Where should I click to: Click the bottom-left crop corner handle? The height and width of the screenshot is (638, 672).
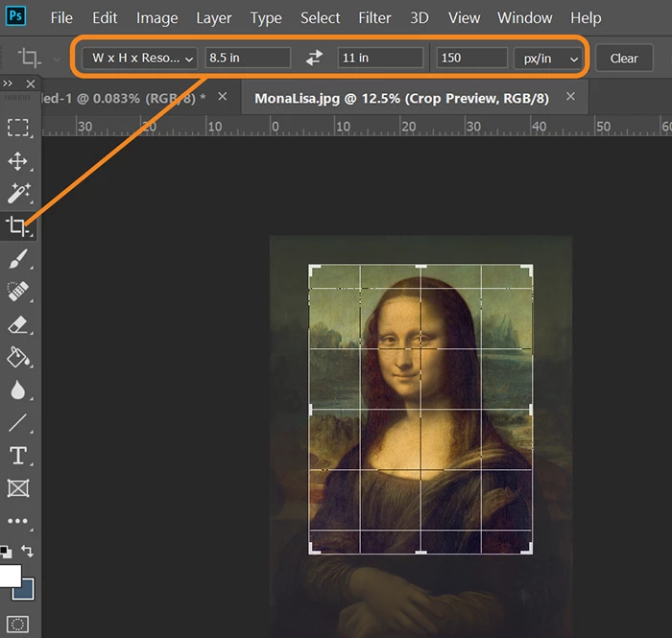[314, 549]
